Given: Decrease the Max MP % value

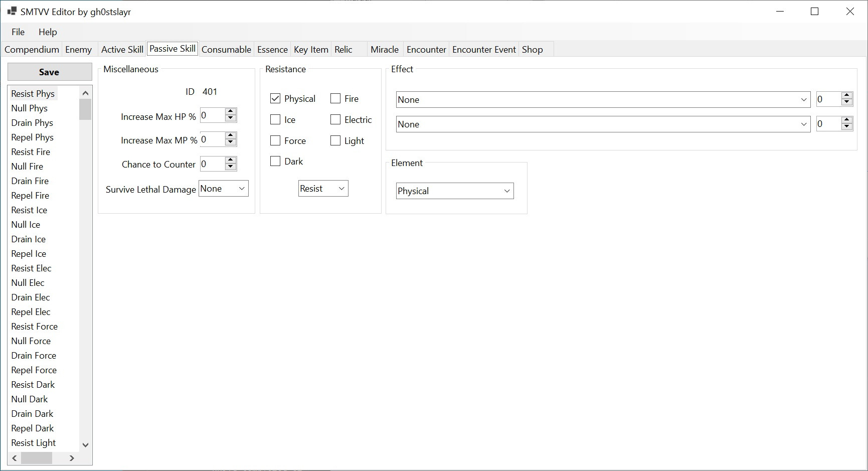Looking at the screenshot, I should click(x=231, y=143).
